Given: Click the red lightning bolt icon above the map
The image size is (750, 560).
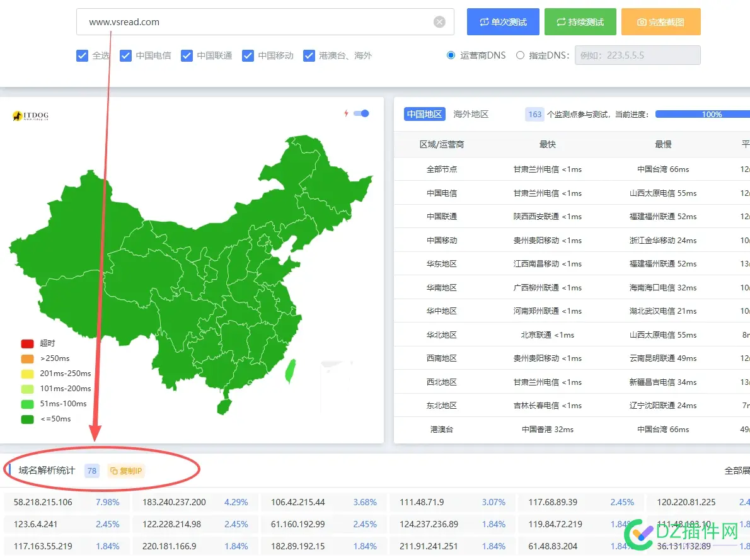Looking at the screenshot, I should 345,113.
